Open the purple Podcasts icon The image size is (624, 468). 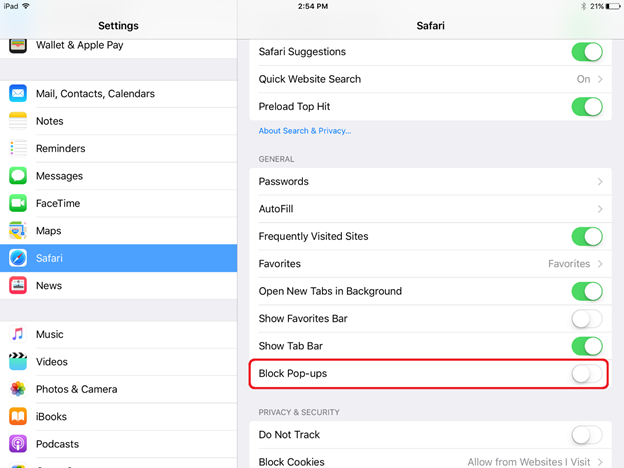coord(18,444)
